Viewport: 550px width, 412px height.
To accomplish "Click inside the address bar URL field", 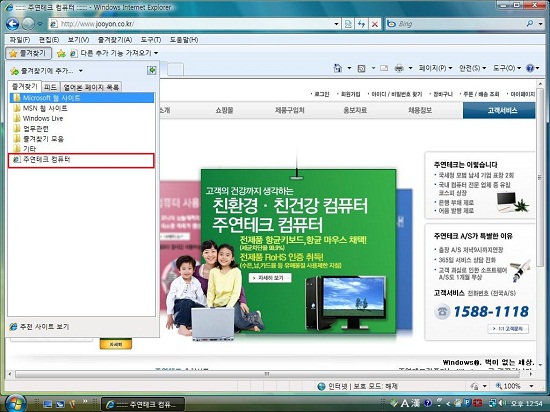I will pyautogui.click(x=195, y=24).
